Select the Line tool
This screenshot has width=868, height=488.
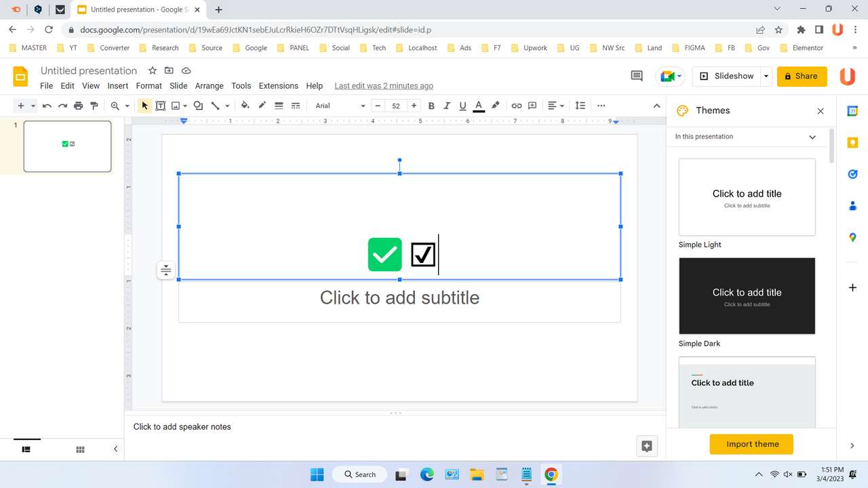(x=215, y=106)
